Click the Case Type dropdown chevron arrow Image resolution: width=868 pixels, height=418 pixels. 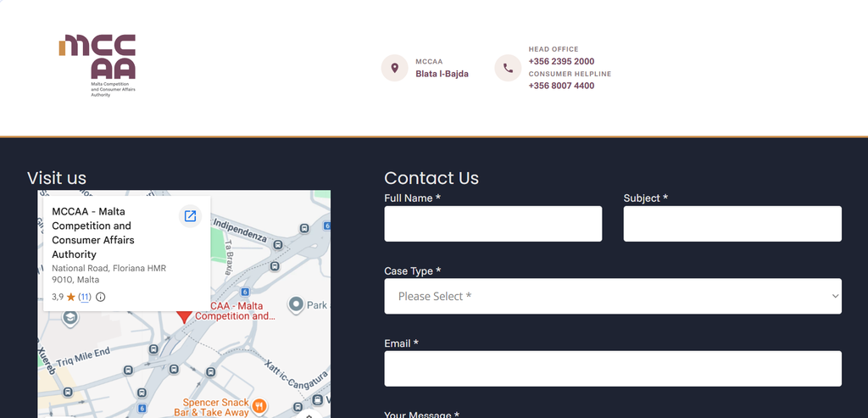835,296
